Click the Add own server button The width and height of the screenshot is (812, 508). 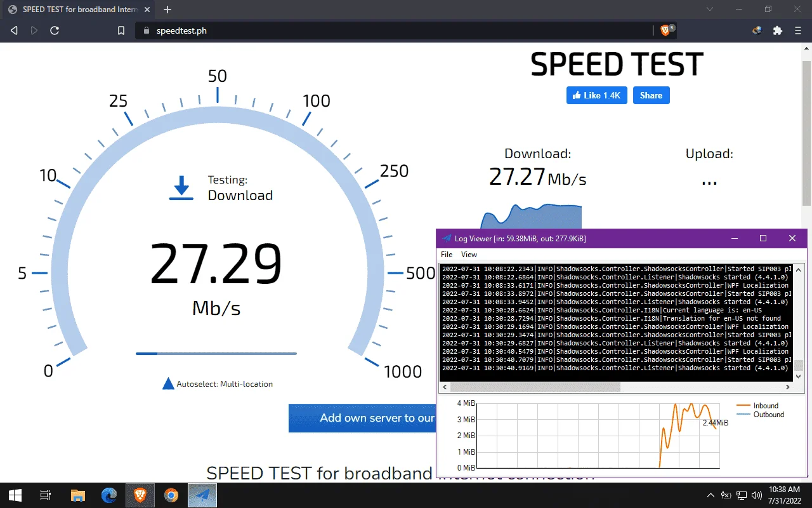pyautogui.click(x=362, y=418)
